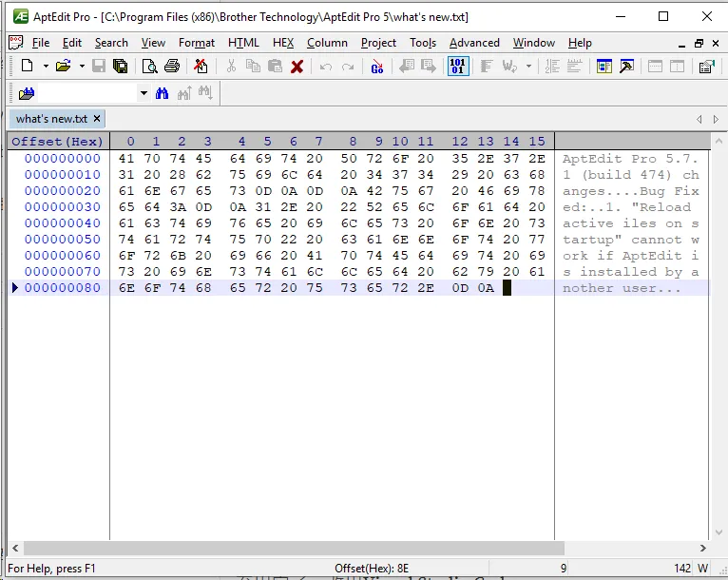Close the what's new.txt tab
Viewport: 728px width, 580px height.
tap(97, 119)
